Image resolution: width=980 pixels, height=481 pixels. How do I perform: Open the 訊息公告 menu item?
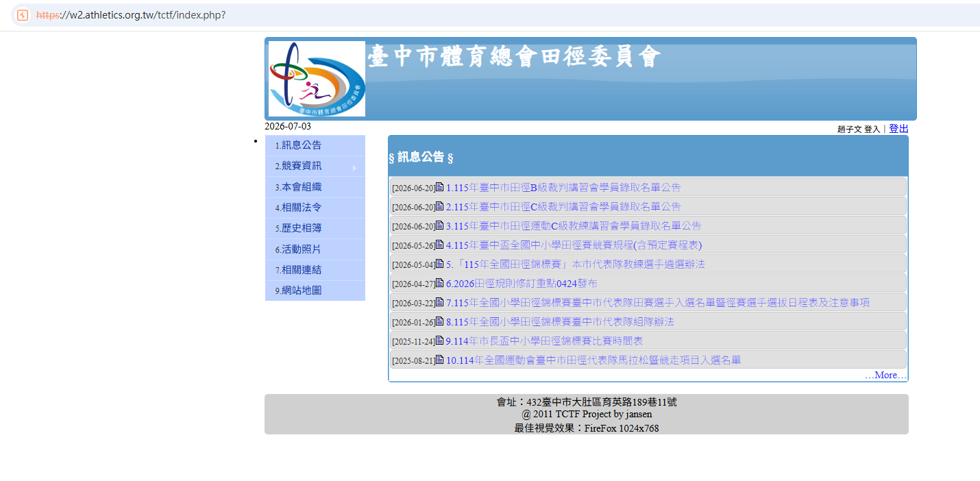pos(315,145)
